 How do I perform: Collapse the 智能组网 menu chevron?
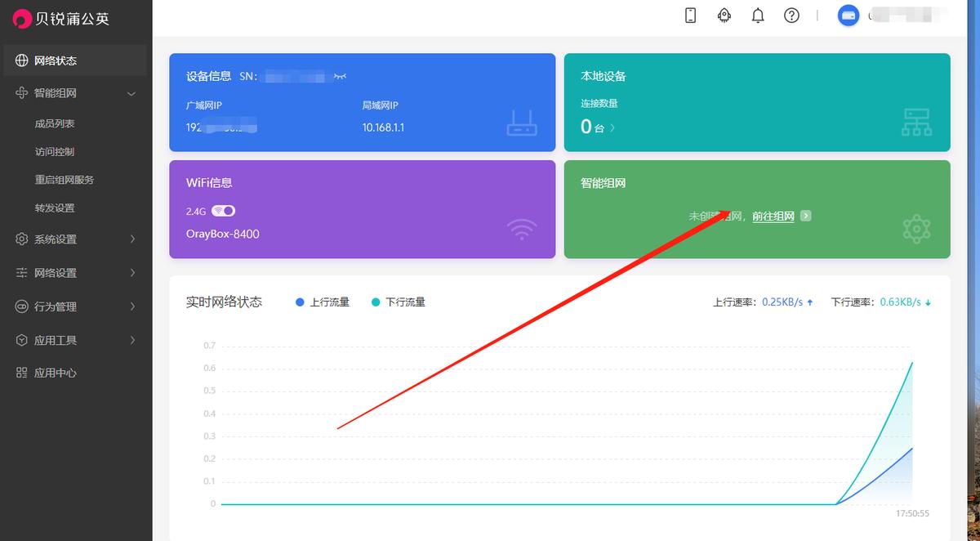tap(131, 93)
